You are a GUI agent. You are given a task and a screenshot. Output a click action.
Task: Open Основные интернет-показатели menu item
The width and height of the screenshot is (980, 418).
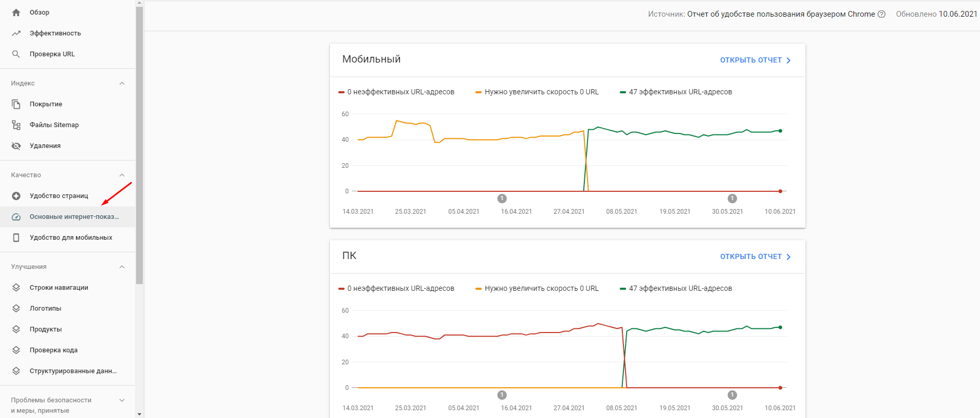click(x=74, y=217)
